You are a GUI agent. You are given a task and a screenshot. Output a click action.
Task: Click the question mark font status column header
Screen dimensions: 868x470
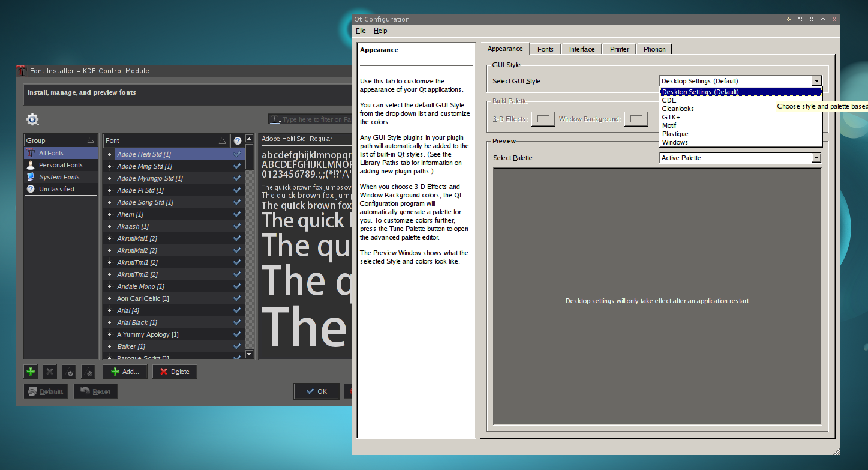click(238, 140)
